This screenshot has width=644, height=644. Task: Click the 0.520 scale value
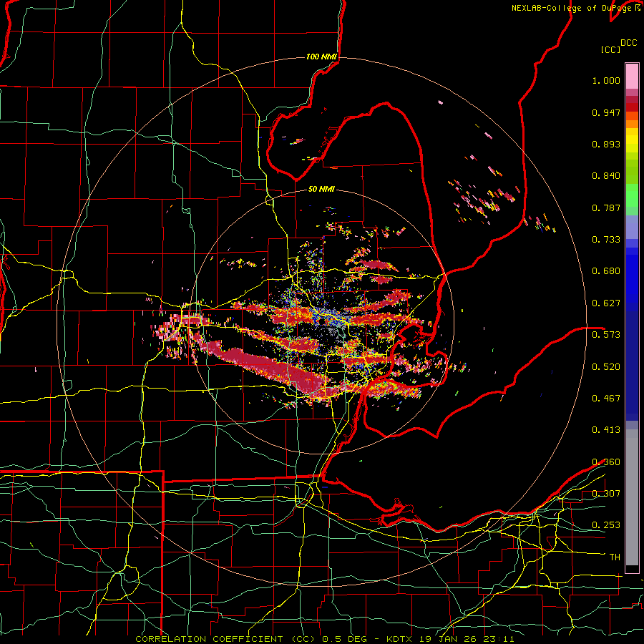click(x=606, y=367)
